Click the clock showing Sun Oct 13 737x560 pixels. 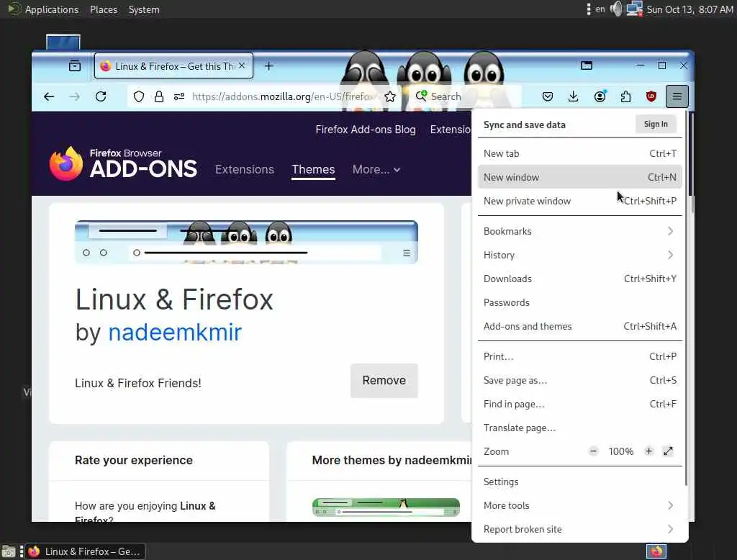point(689,9)
